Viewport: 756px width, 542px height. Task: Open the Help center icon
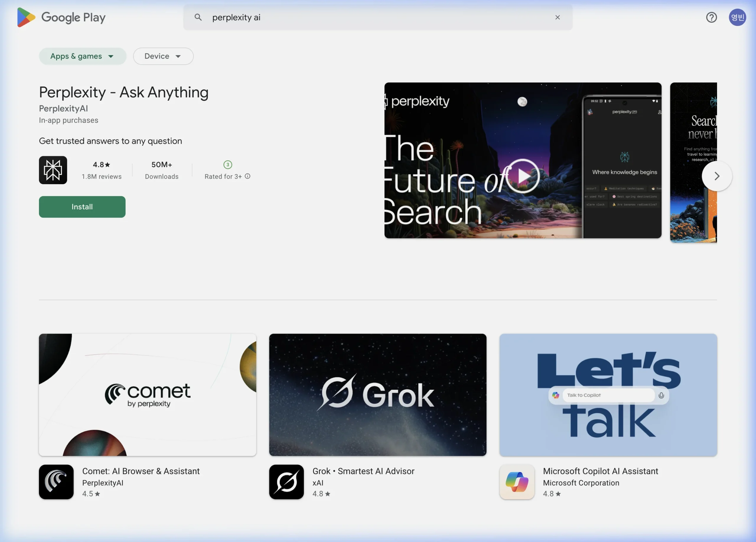pos(711,17)
